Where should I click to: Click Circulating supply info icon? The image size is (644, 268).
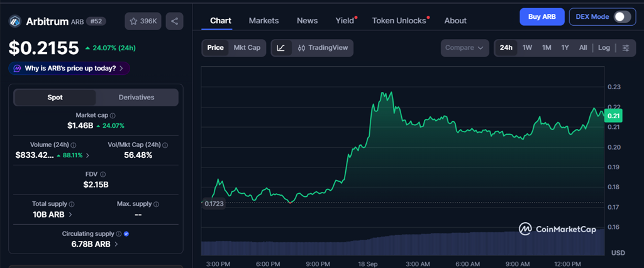(x=119, y=234)
